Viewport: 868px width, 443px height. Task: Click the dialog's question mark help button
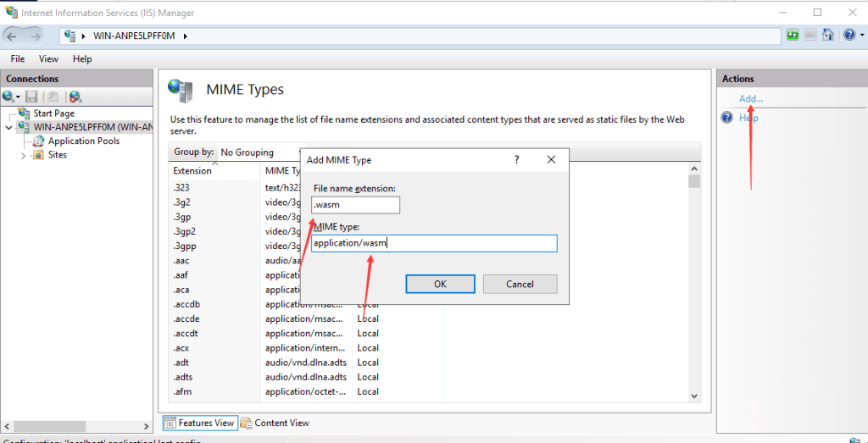517,160
